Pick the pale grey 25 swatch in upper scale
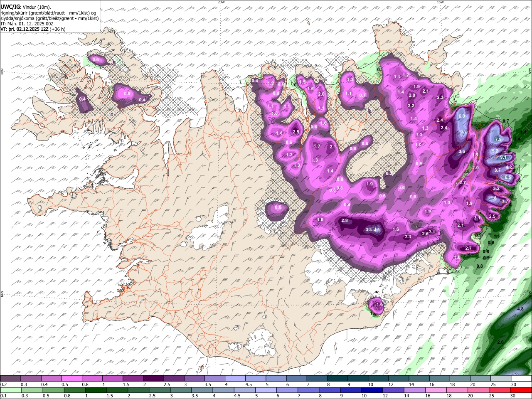This screenshot has height=399, width=532. click(x=501, y=379)
